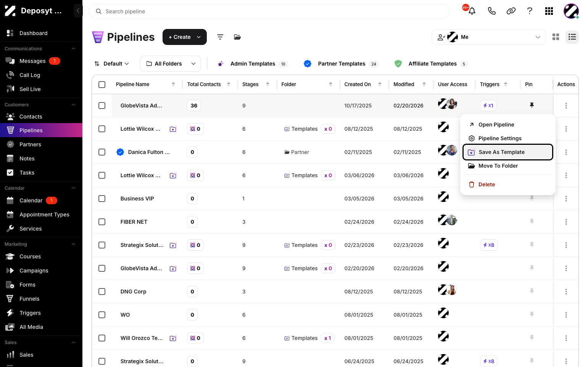Open Affiliate Templates
588x367 pixels.
pyautogui.click(x=431, y=64)
